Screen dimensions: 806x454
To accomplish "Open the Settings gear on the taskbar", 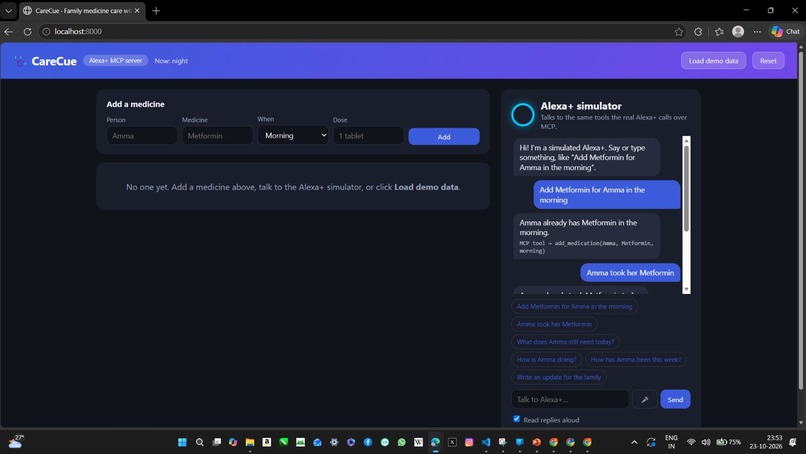I will [x=334, y=442].
